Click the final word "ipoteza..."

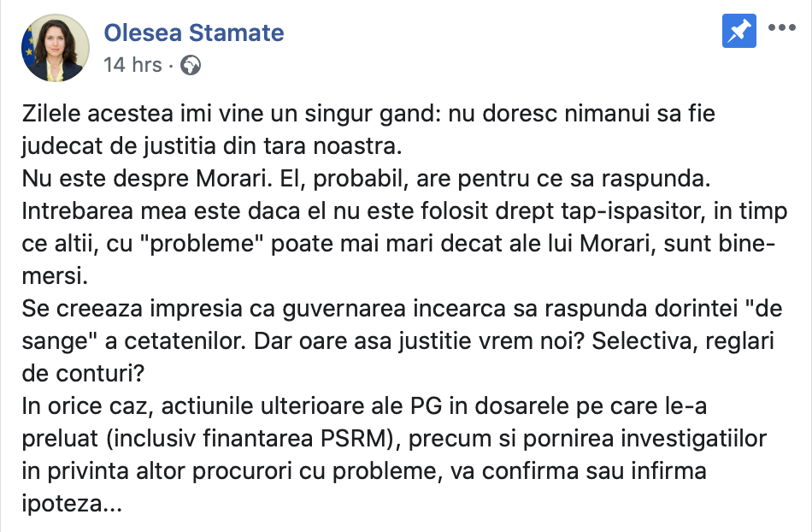pyautogui.click(x=71, y=504)
